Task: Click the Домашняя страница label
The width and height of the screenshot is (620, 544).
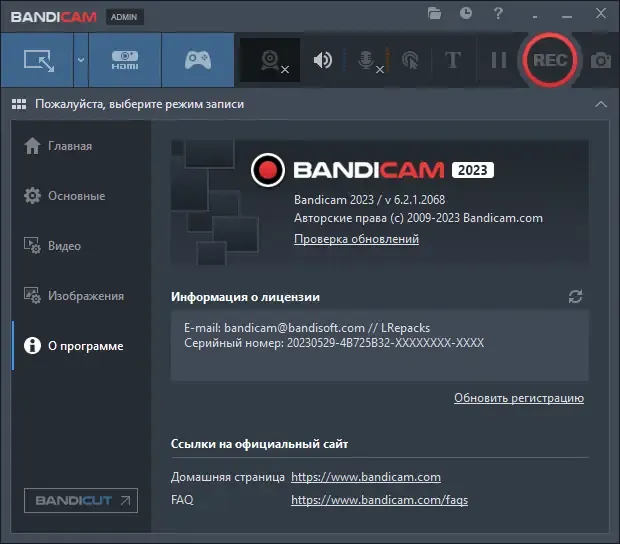Action: coord(227,477)
